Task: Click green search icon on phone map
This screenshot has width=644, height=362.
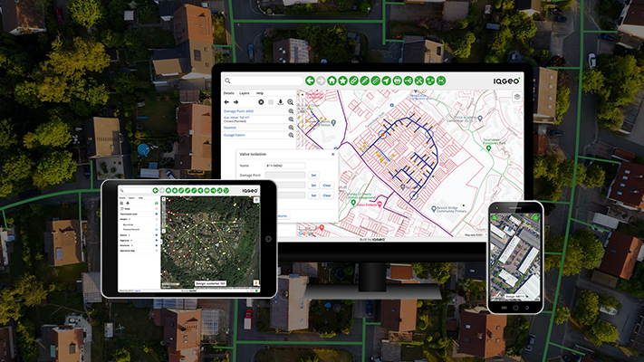Action: pos(495,217)
